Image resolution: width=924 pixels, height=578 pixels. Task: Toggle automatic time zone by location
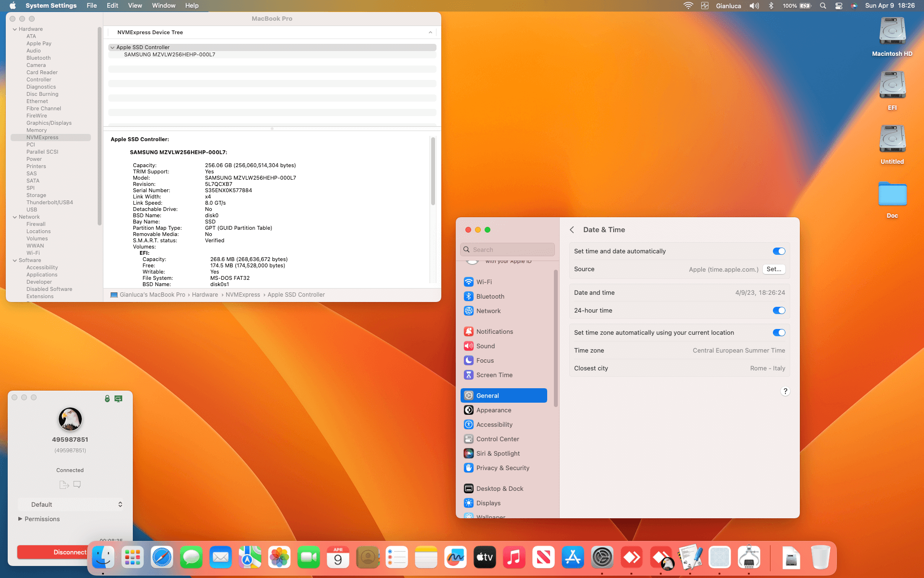click(x=779, y=332)
